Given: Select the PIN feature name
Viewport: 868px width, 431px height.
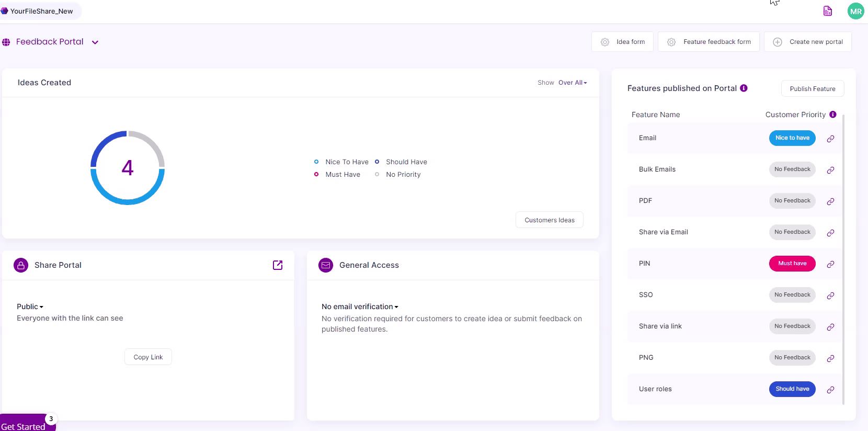Looking at the screenshot, I should [644, 264].
